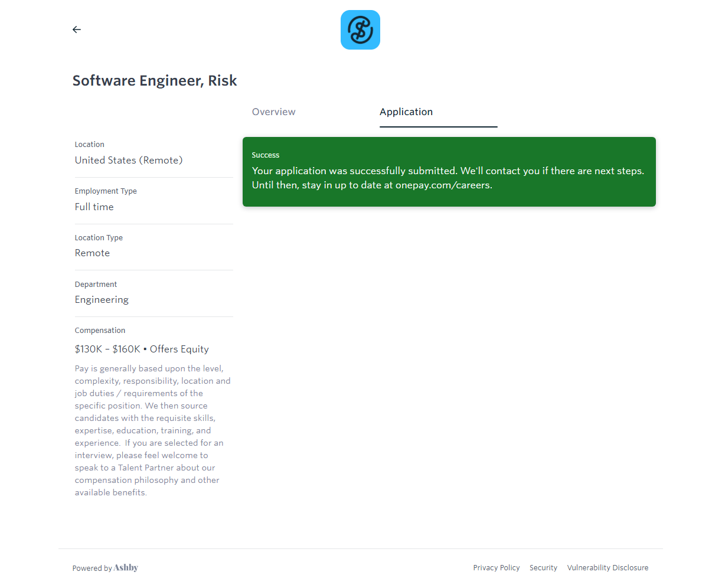
Task: Click the 'Remote' value under Location Type
Action: click(92, 253)
